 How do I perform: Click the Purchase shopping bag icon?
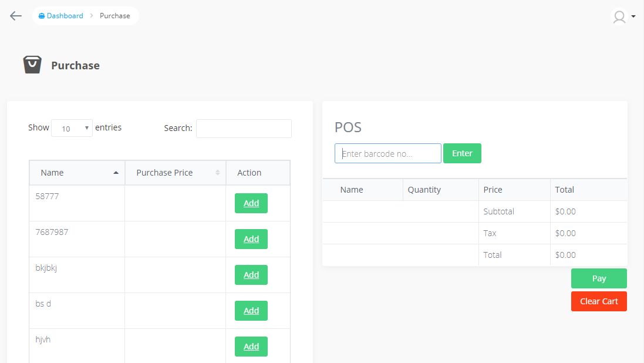(32, 65)
